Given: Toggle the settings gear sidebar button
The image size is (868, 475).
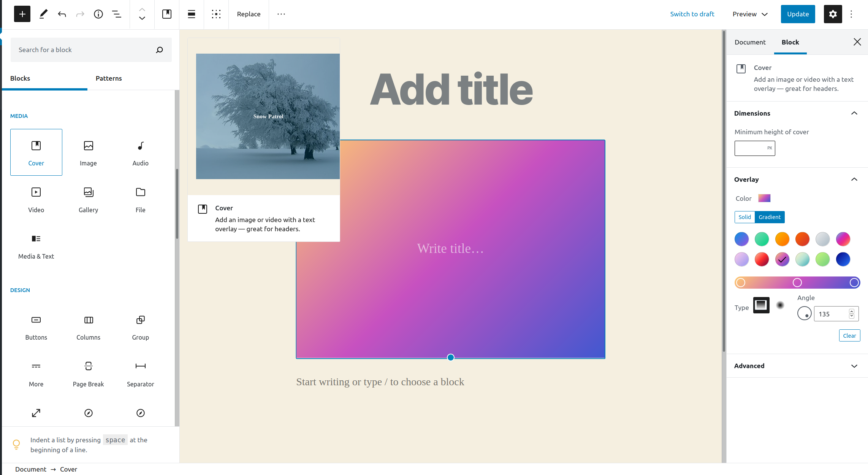Looking at the screenshot, I should (833, 14).
